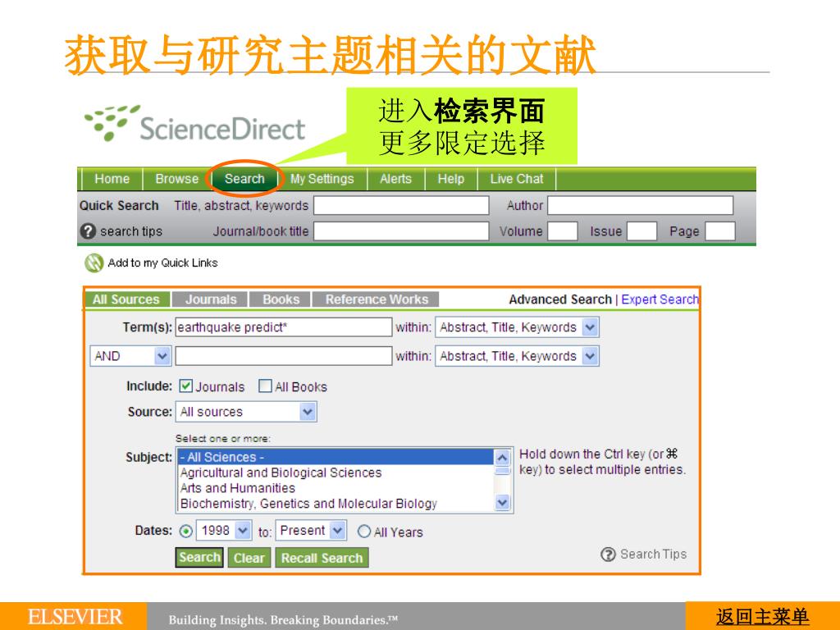Viewport: 840px width, 630px height.
Task: Click the Clear button
Action: [249, 558]
